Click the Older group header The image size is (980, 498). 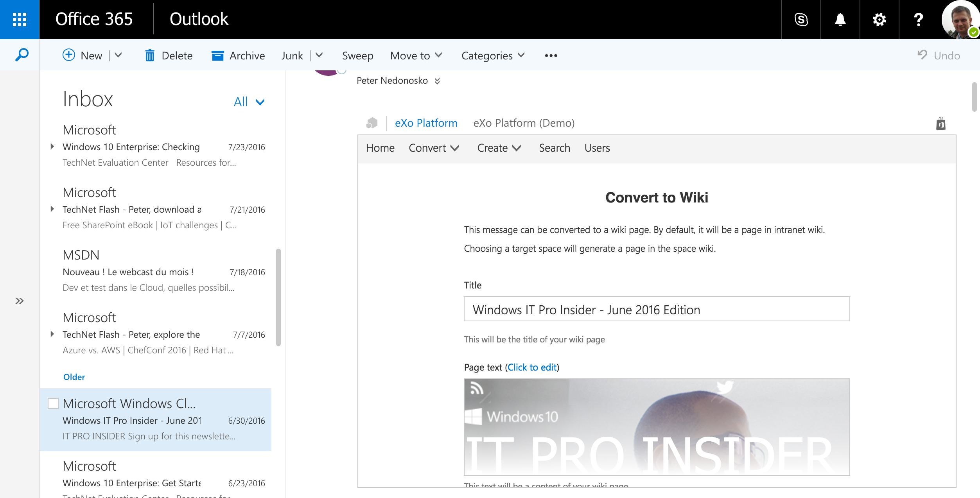pos(74,377)
